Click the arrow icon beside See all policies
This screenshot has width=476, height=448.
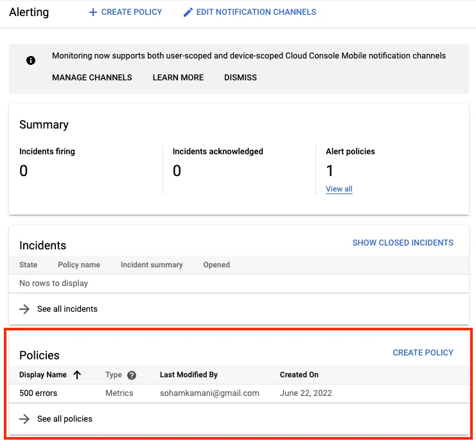tap(24, 419)
